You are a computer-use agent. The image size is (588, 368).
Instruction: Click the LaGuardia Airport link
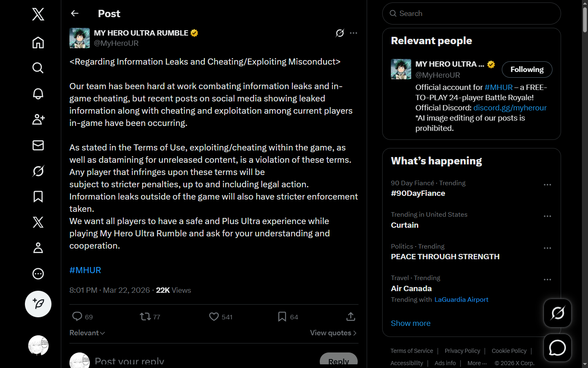(x=461, y=300)
